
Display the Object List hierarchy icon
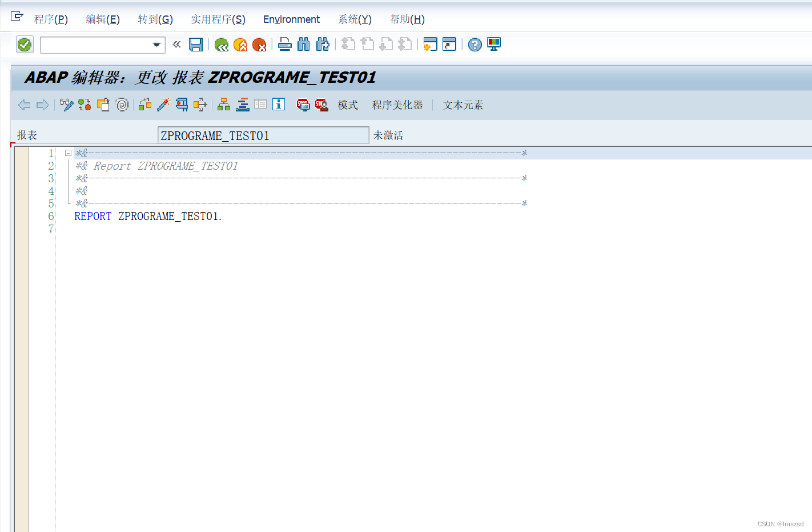click(x=224, y=105)
